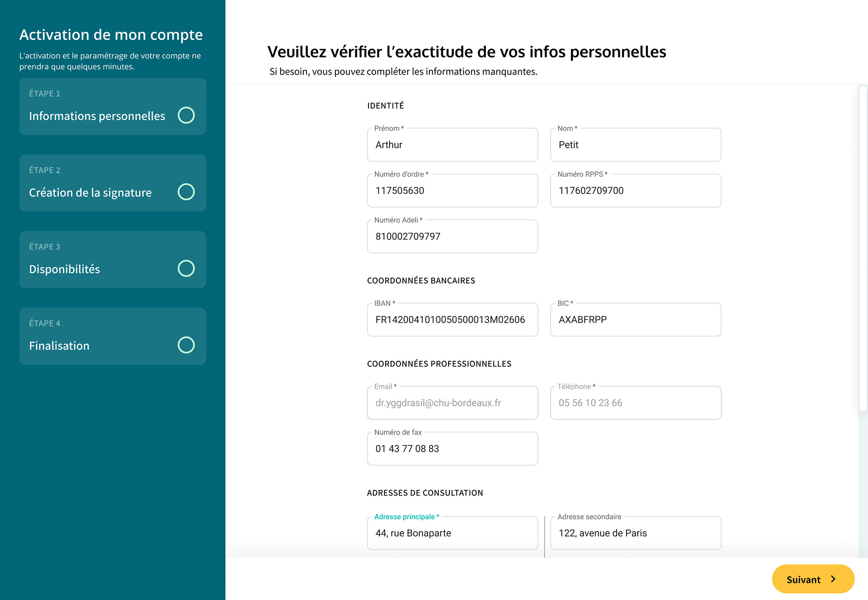The image size is (868, 600).
Task: Click the Nom field containing Petit
Action: pos(636,145)
